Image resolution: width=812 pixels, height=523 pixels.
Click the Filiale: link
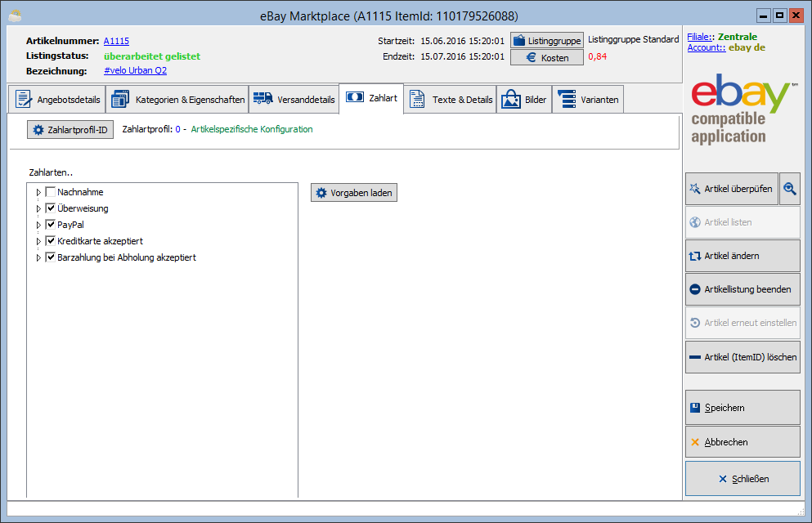pos(700,37)
